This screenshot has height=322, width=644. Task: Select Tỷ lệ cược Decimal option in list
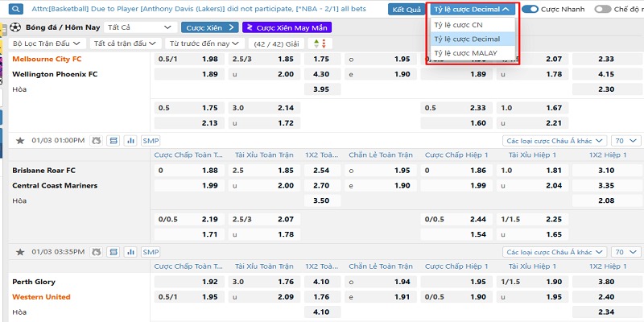tap(472, 39)
